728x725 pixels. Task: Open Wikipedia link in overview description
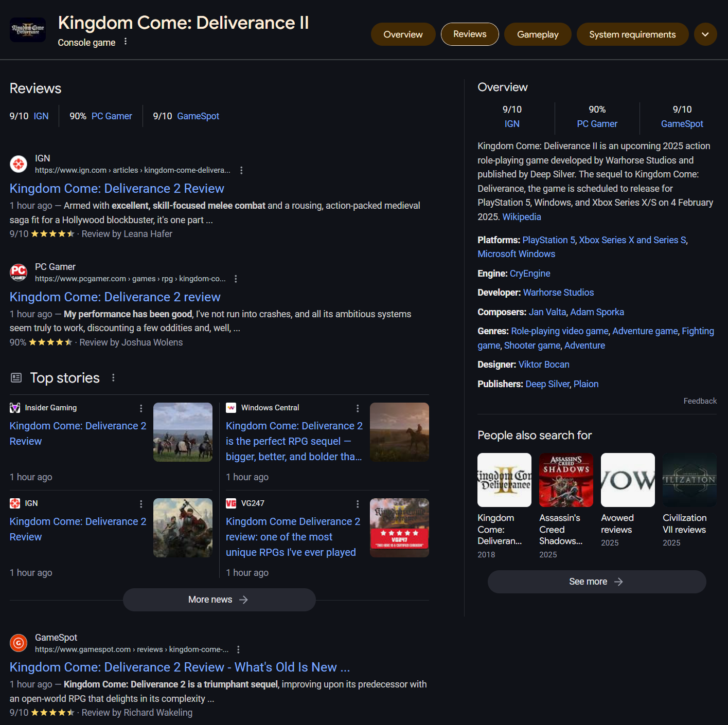click(522, 216)
